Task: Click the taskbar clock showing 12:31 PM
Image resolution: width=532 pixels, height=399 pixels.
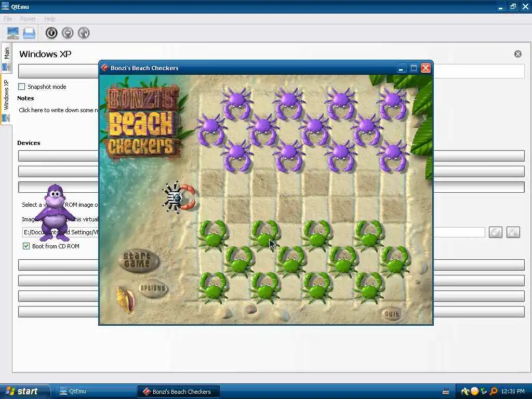Action: tap(512, 392)
